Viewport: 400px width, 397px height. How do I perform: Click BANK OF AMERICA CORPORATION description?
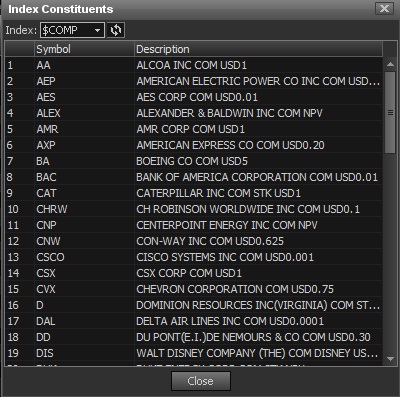coord(257,177)
